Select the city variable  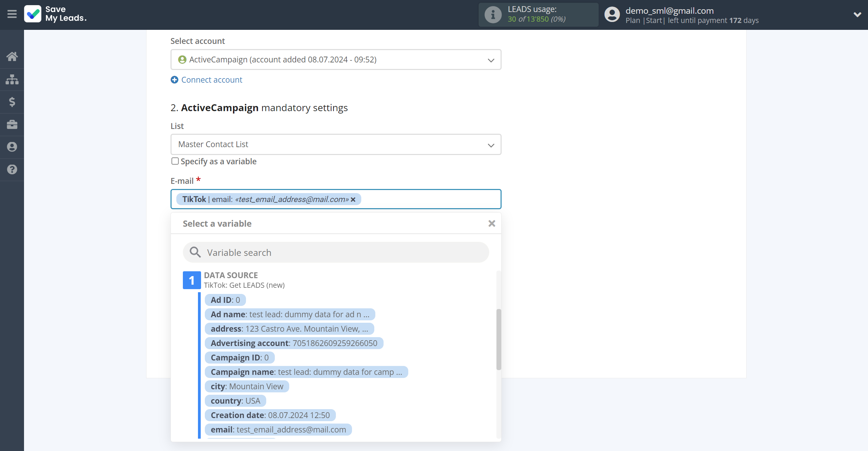click(247, 387)
